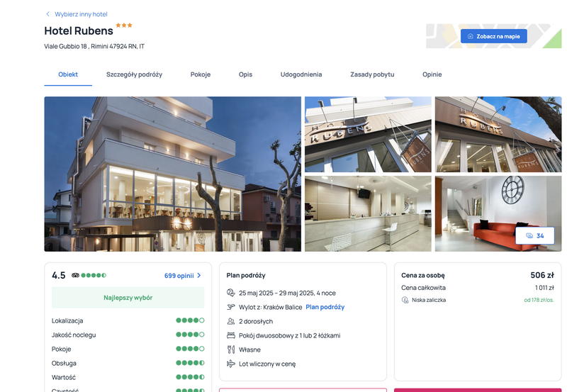Open the hotel entrance sign photo
The image size is (567, 392).
498,134
